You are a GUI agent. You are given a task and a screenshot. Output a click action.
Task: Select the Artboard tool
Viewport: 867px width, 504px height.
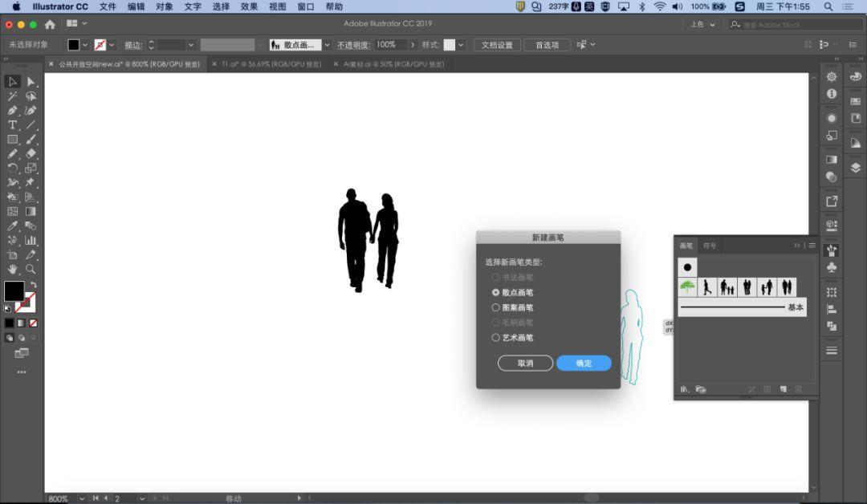click(x=12, y=254)
